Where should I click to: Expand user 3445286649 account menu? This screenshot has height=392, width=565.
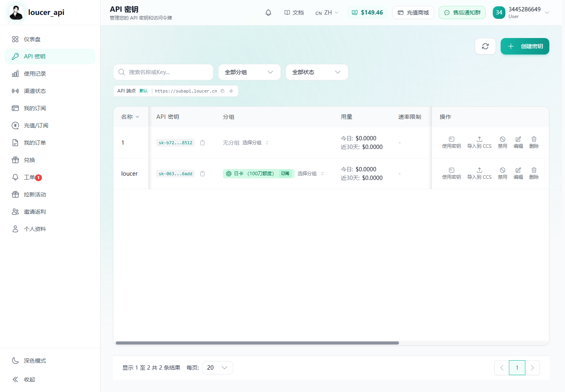coord(521,13)
